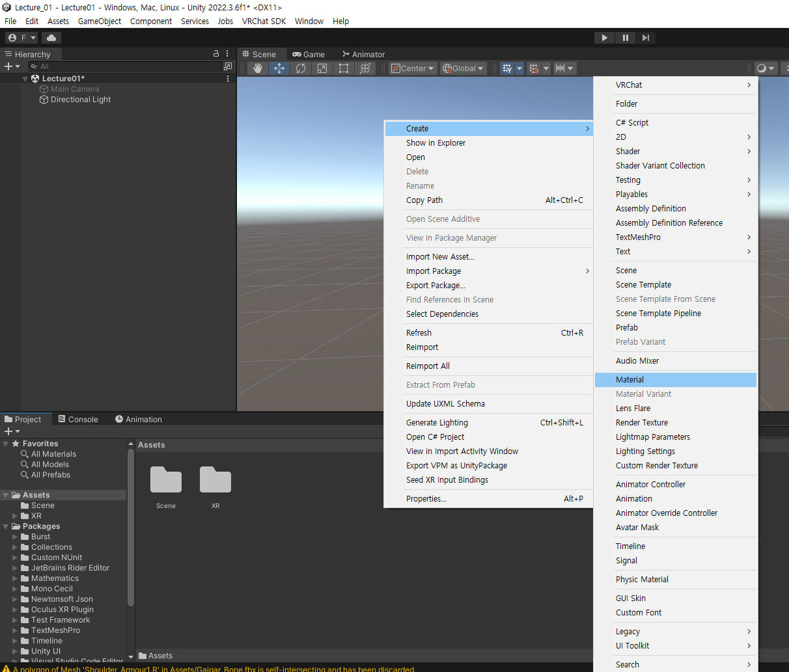This screenshot has height=672, width=789.
Task: Select the Rotate tool
Action: (x=301, y=68)
